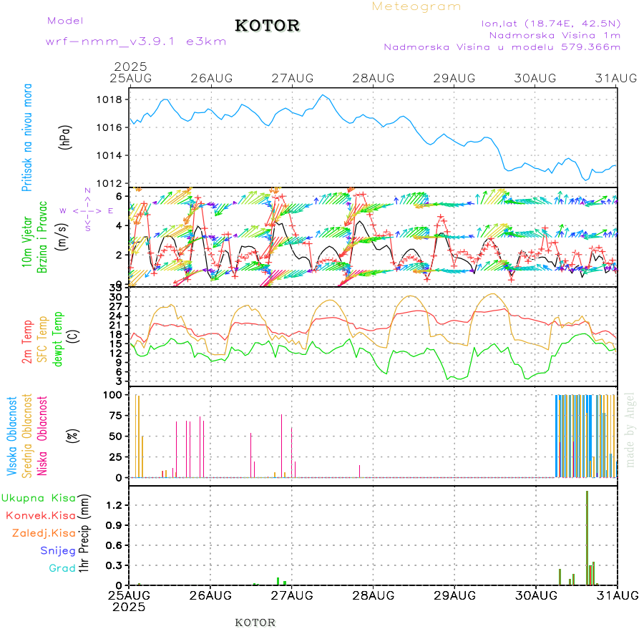644x644 pixels.
Task: Click the tallest red convective rain bar
Action: click(x=587, y=537)
